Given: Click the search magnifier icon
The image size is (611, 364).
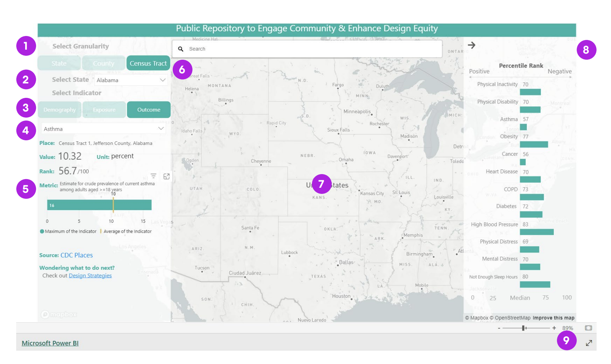Looking at the screenshot, I should tap(181, 49).
